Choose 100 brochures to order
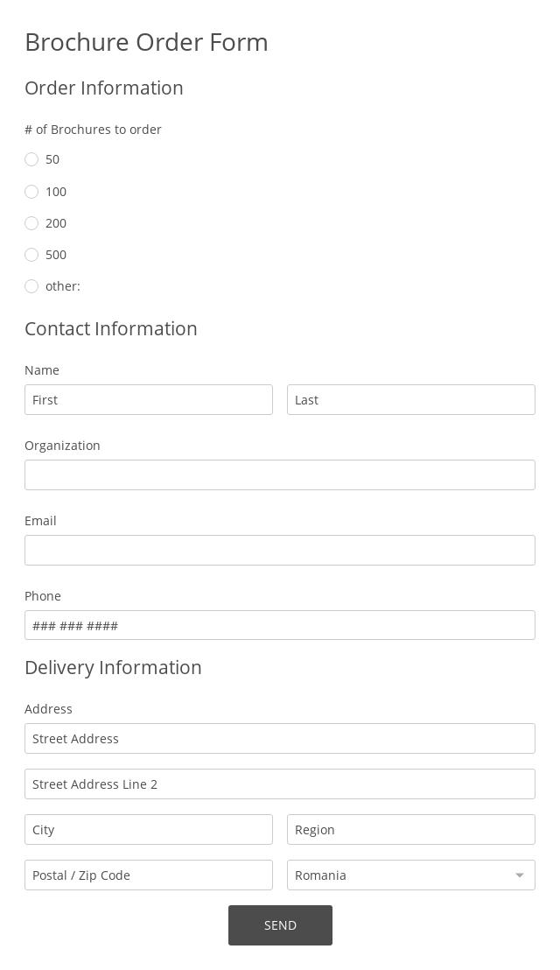The height and width of the screenshot is (970, 560). pos(31,192)
